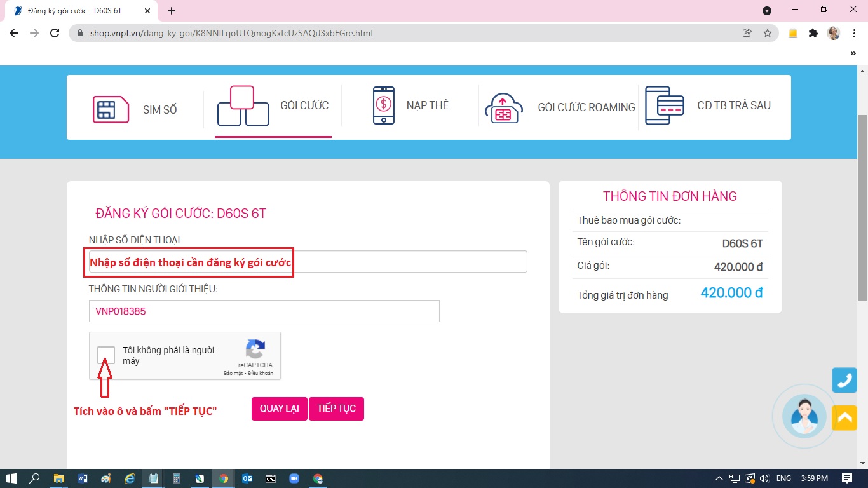Open Calculator from the taskbar
Image resolution: width=868 pixels, height=488 pixels.
click(x=177, y=478)
